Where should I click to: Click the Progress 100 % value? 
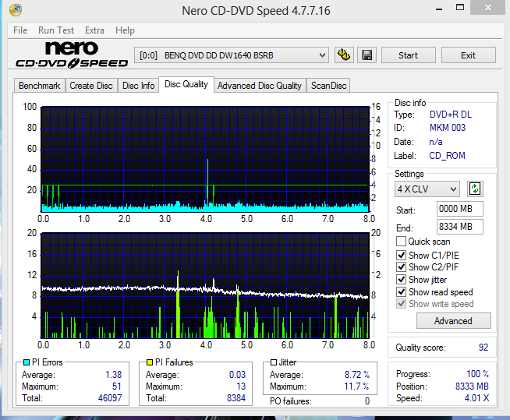point(477,374)
